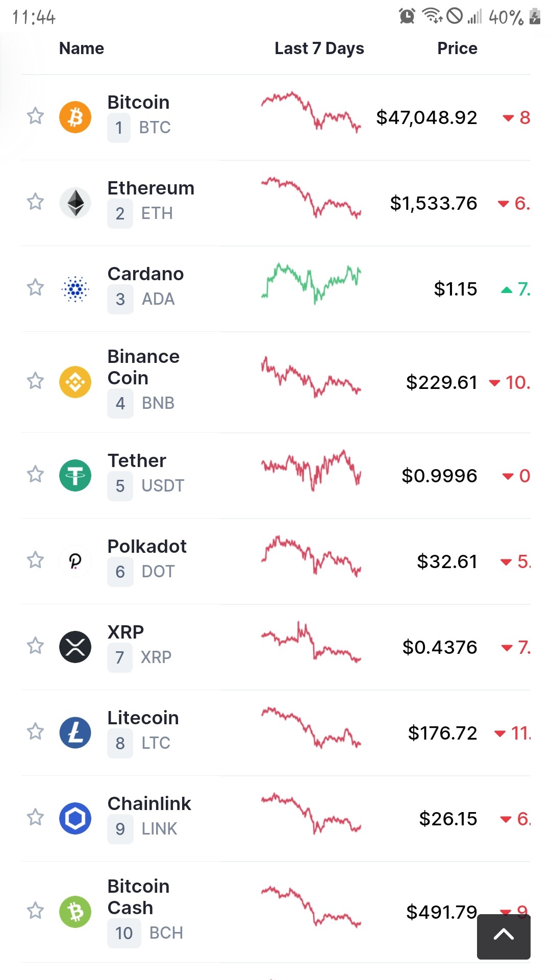The height and width of the screenshot is (980, 551).
Task: Open the Tether 7-day sparkline chart
Action: (x=311, y=470)
